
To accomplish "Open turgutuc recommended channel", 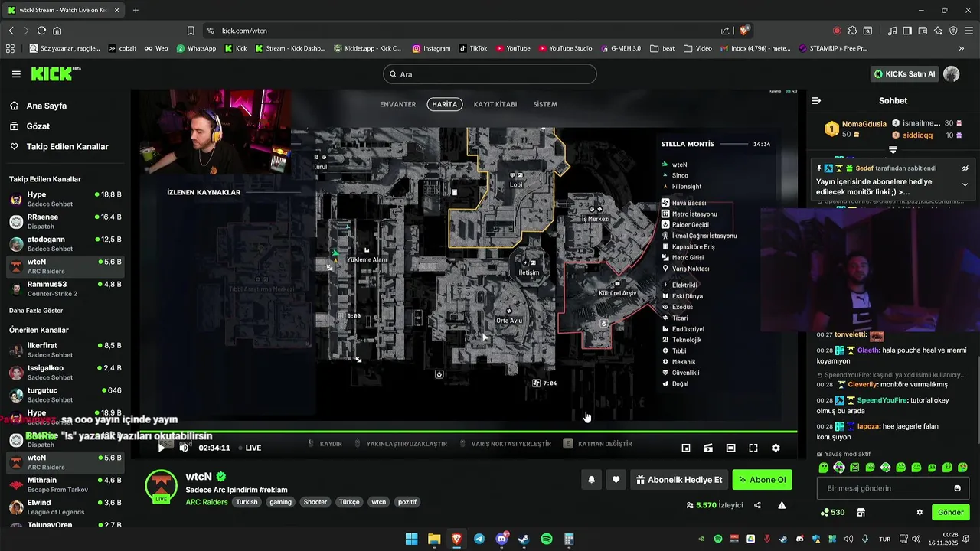I will [x=65, y=395].
